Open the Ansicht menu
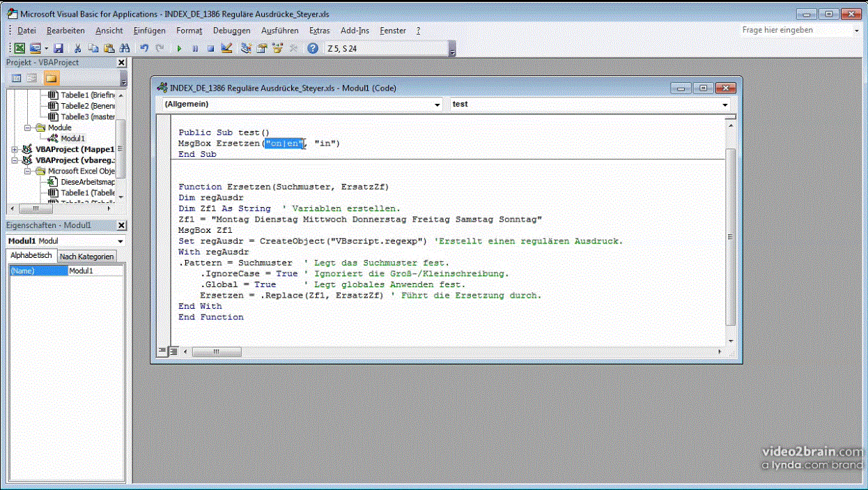This screenshot has width=868, height=490. click(109, 31)
